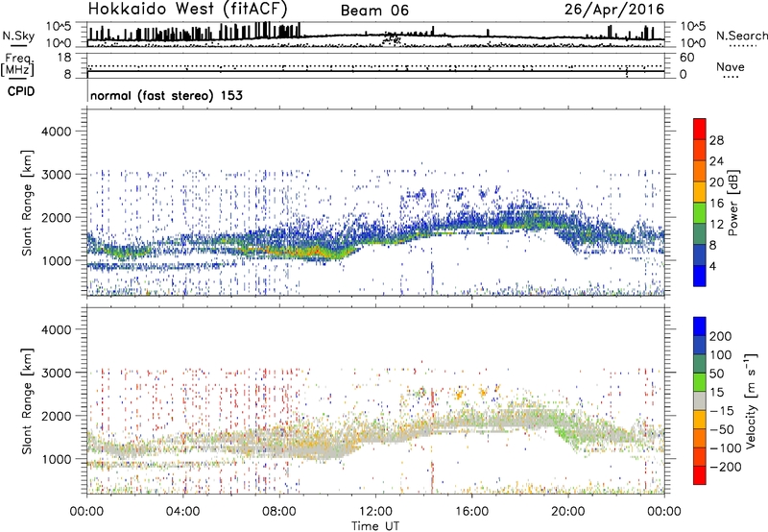
Task: Click the "-15" Velocity colorbar label
Action: [722, 411]
